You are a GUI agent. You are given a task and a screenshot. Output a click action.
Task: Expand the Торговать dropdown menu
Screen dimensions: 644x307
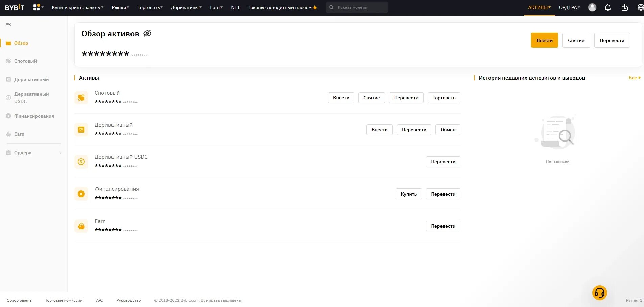[150, 7]
